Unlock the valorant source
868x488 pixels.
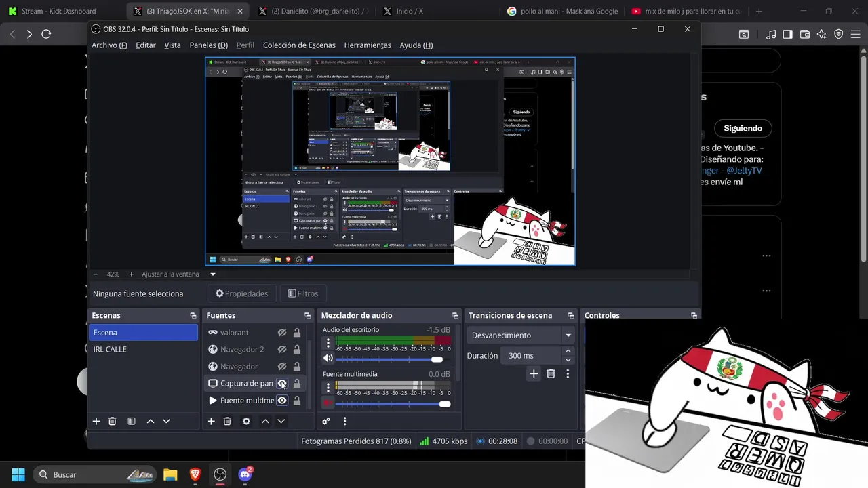click(297, 333)
